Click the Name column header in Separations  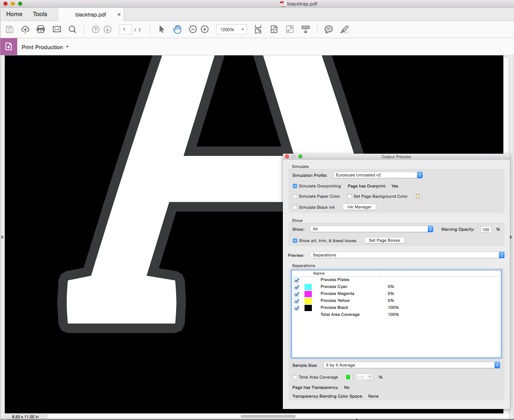(x=346, y=273)
